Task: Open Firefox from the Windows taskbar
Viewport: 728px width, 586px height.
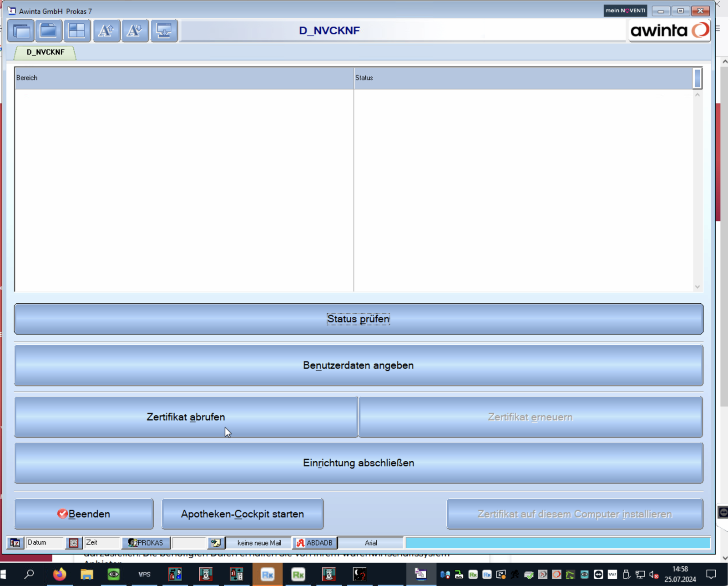Action: (59, 575)
